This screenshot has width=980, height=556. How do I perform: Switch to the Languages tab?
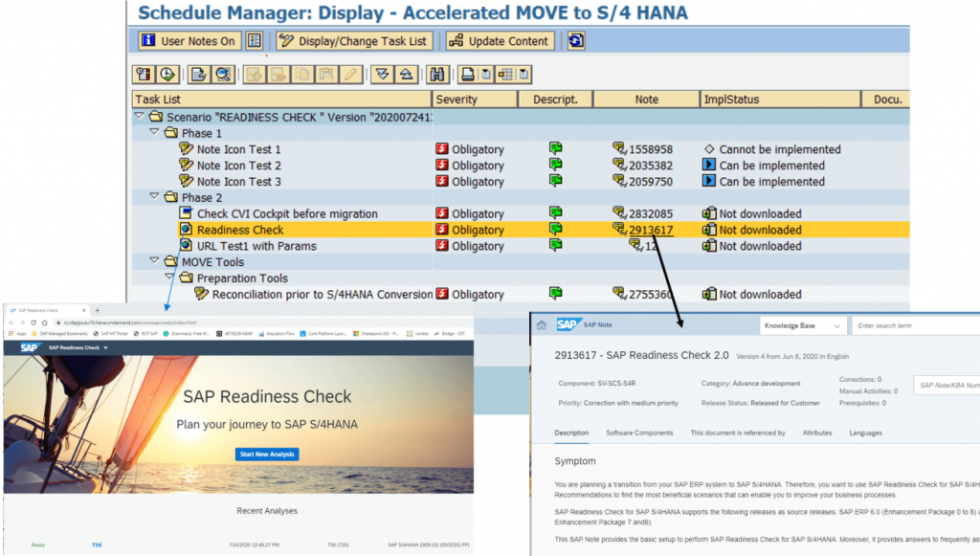(865, 433)
